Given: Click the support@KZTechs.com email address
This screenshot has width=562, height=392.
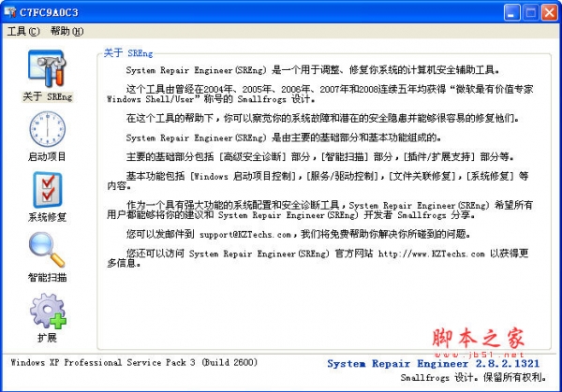Looking at the screenshot, I should tap(245, 235).
